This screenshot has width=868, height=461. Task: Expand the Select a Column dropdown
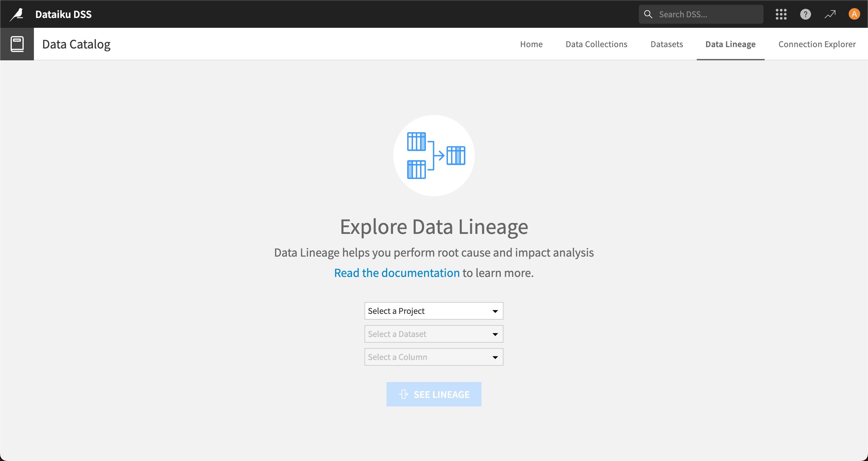pos(434,357)
